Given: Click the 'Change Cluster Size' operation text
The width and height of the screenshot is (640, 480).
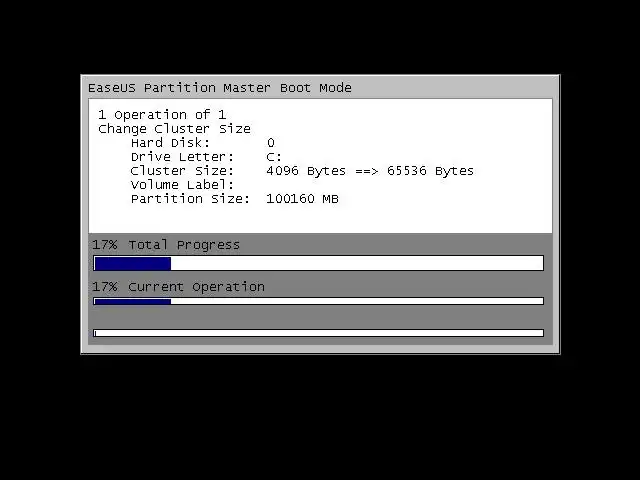Looking at the screenshot, I should coord(174,129).
